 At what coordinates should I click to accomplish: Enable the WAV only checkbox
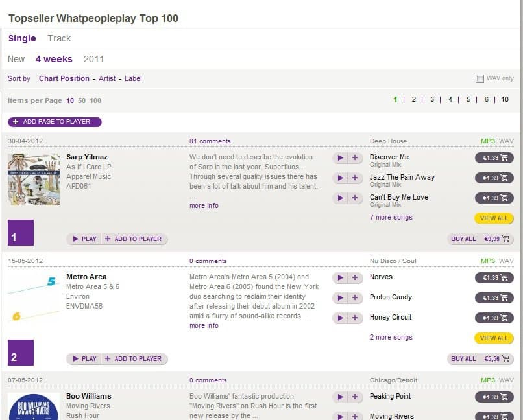[x=480, y=78]
